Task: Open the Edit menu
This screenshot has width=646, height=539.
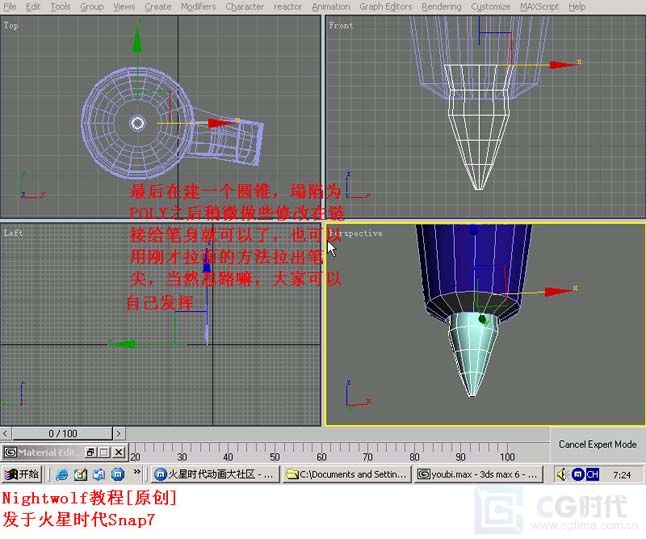Action: point(33,7)
